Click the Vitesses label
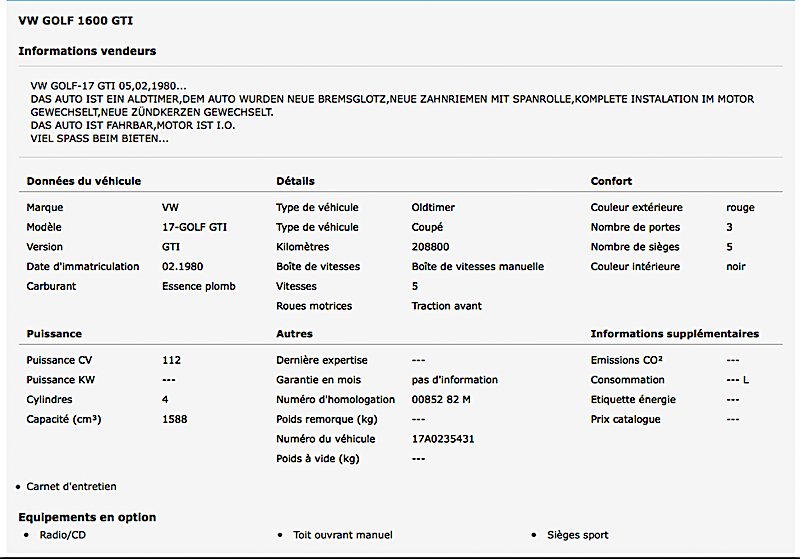 [x=296, y=287]
